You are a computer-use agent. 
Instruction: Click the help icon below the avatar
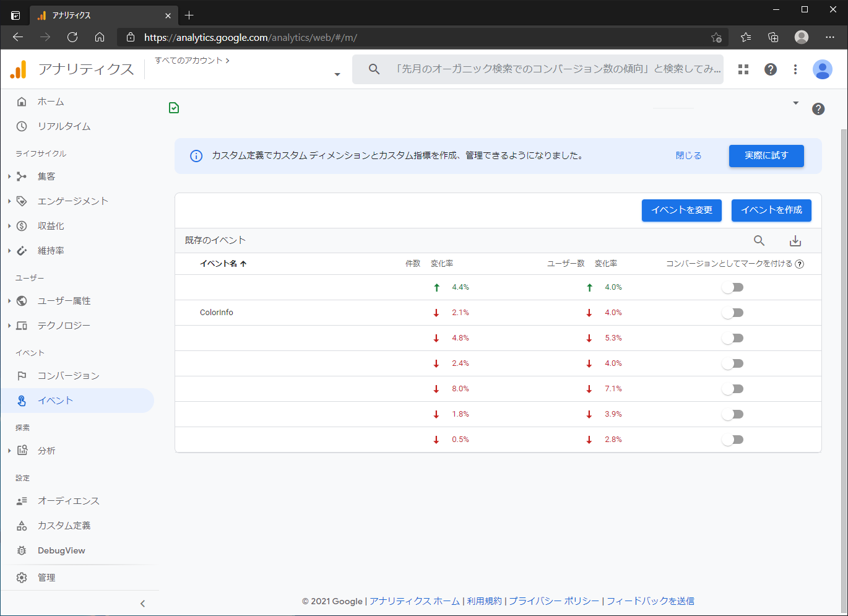(x=818, y=109)
